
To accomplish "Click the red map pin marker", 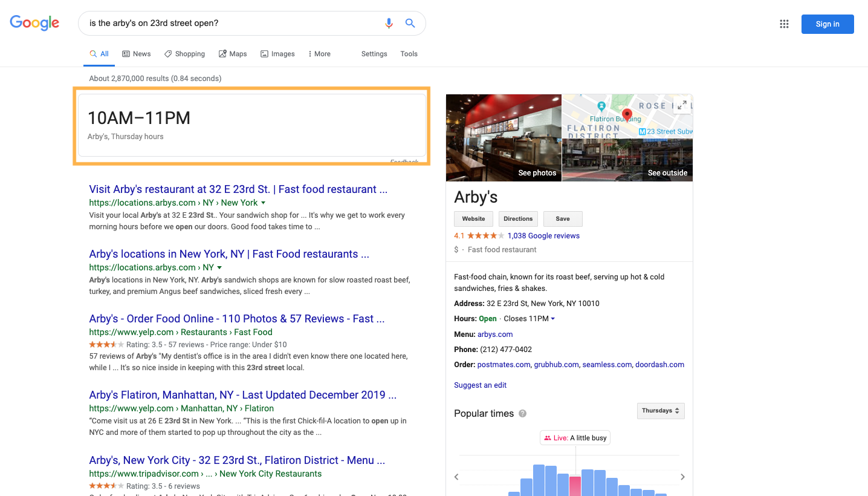I will [627, 115].
